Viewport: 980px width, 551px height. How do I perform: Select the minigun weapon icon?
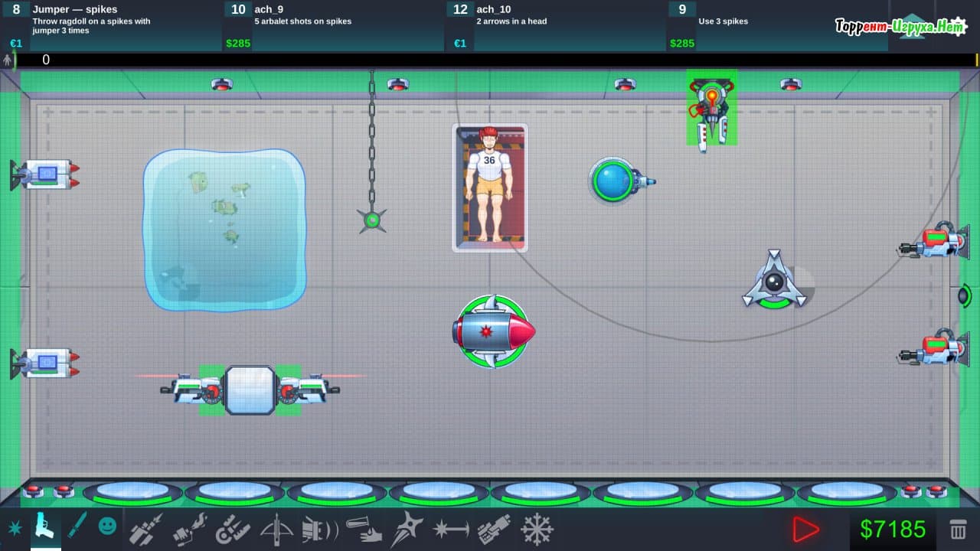tap(233, 530)
